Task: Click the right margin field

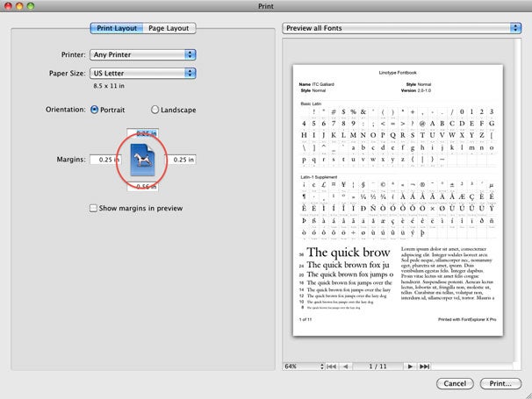Action: point(181,160)
